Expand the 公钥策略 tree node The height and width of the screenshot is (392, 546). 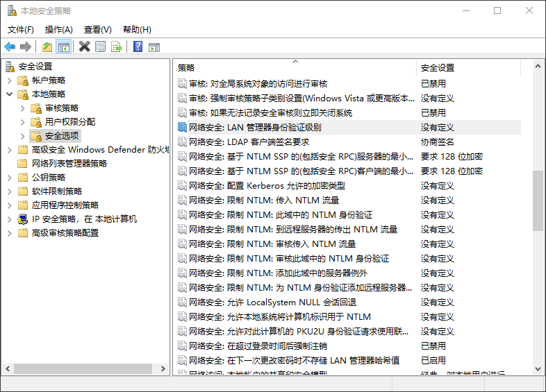point(10,178)
